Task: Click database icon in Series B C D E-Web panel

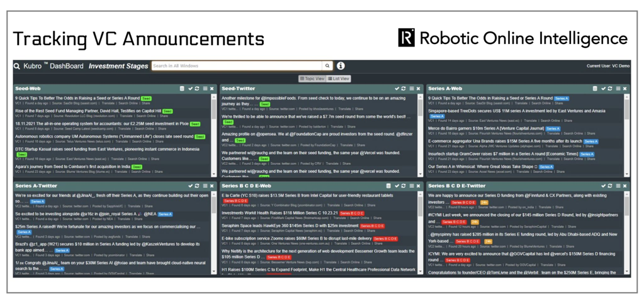Action: tap(388, 186)
